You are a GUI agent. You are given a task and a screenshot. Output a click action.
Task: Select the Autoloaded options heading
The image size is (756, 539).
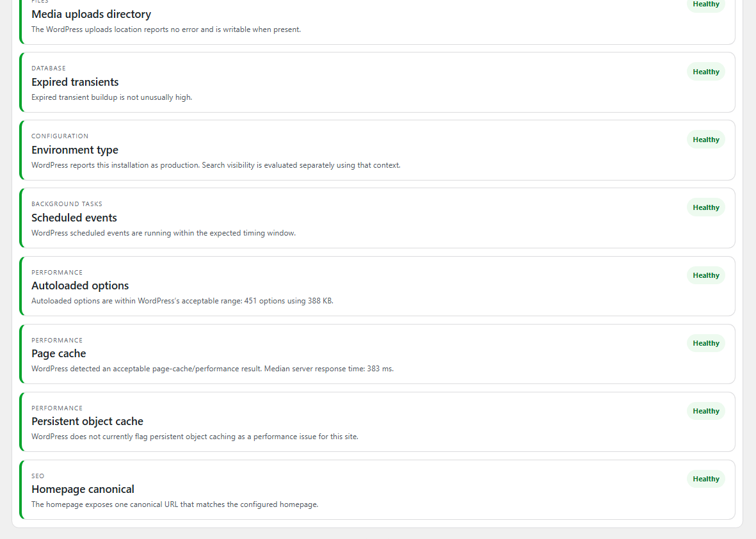click(x=80, y=286)
